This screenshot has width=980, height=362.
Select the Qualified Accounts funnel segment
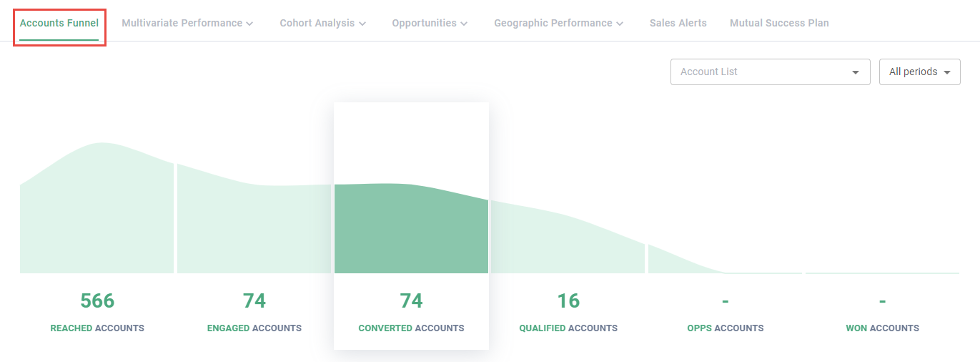tap(568, 240)
